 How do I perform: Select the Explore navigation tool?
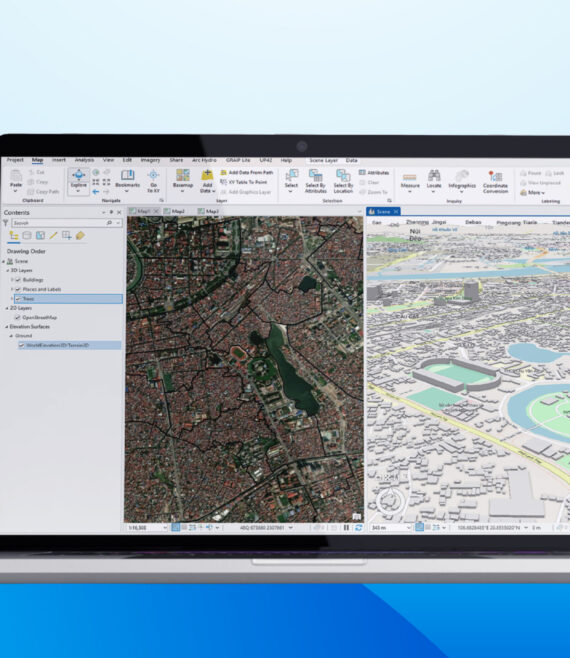coord(78,180)
